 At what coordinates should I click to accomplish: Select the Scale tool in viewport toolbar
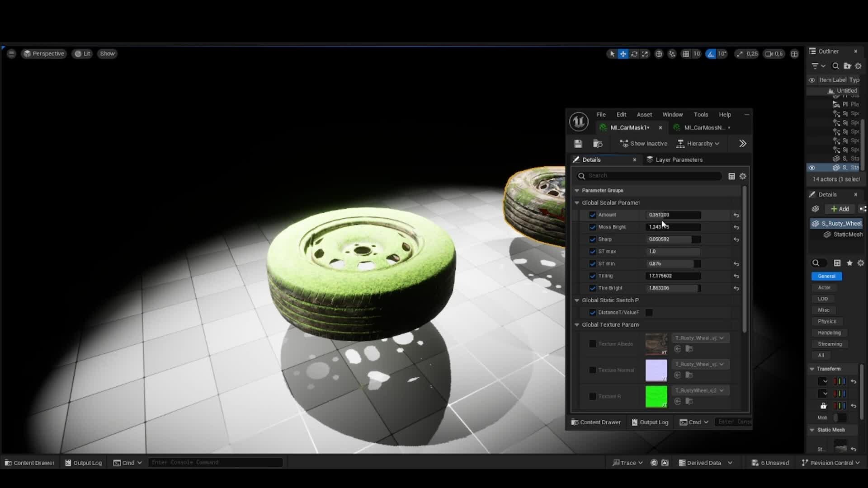(646, 53)
